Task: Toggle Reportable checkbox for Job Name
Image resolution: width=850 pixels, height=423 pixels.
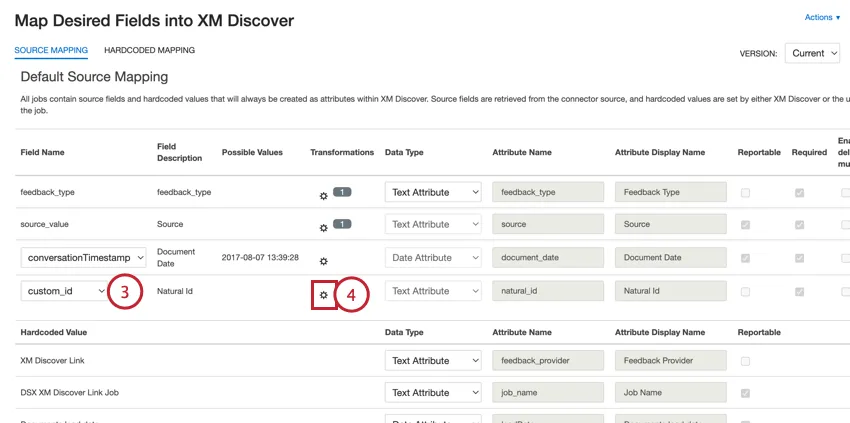Action: 746,393
